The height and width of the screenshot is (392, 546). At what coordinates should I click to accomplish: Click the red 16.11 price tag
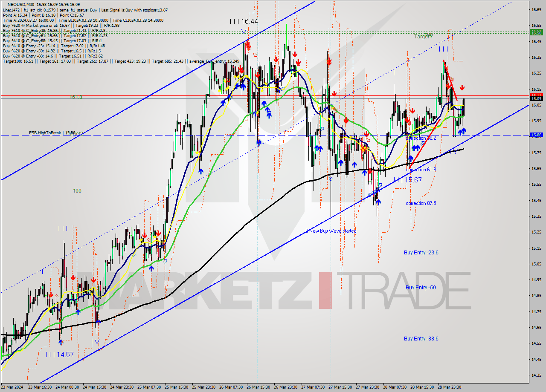point(536,95)
